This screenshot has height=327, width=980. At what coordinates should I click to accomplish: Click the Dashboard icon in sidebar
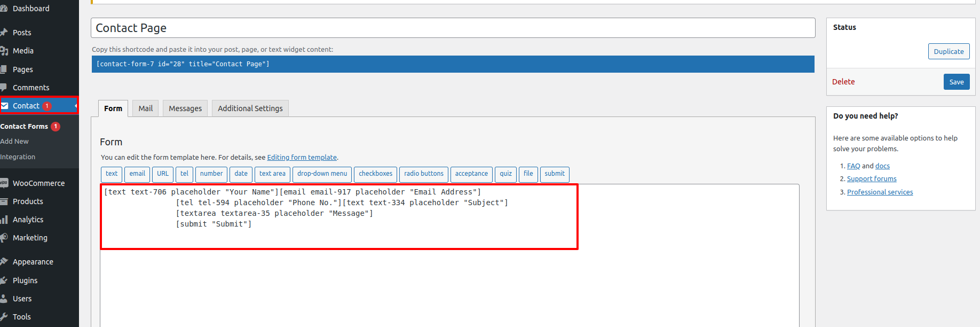3,9
